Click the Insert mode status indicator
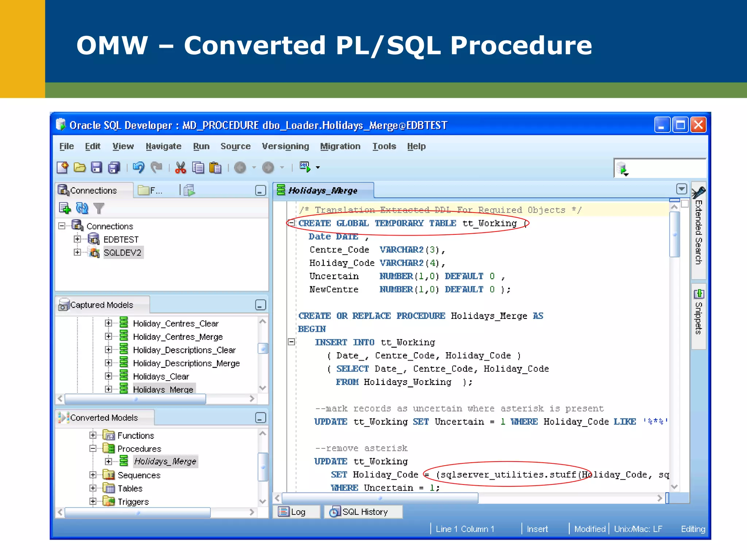Screen dimensions: 747x560 (x=537, y=529)
